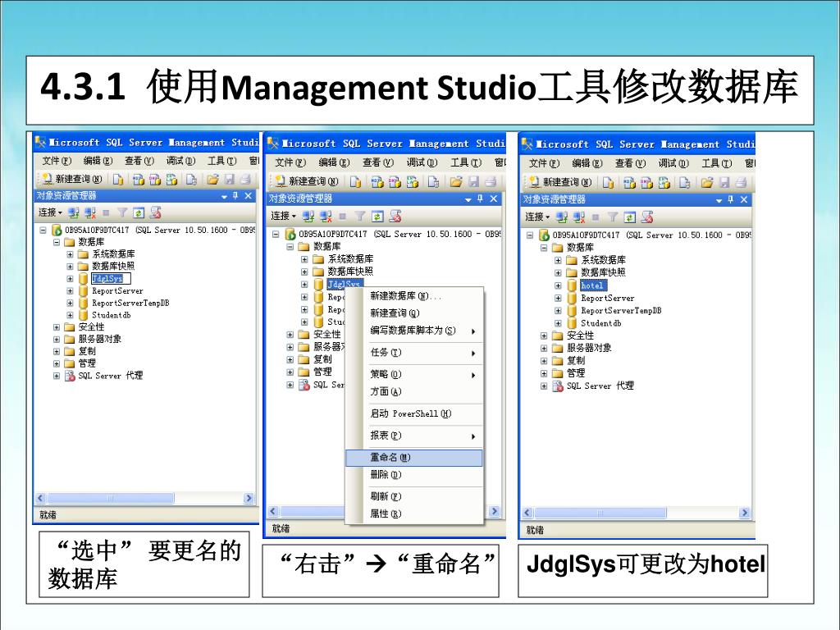Image resolution: width=840 pixels, height=630 pixels.
Task: Click 新建查询 button in left window
Action: pos(72,179)
